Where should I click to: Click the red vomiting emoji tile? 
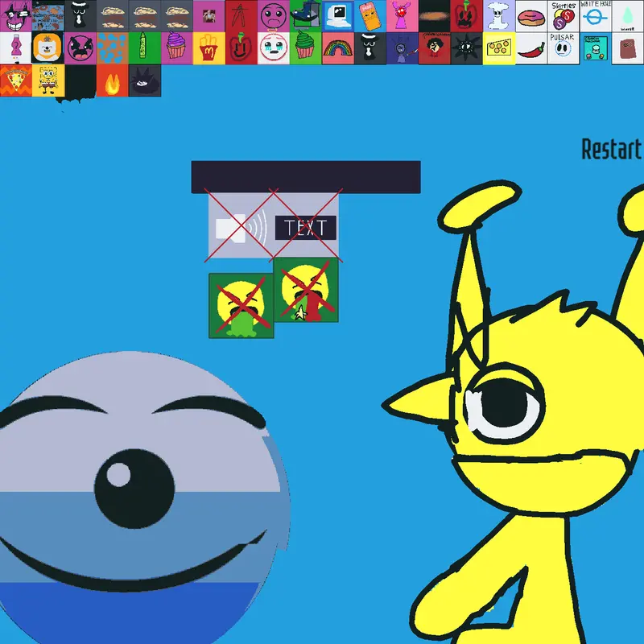tap(306, 290)
